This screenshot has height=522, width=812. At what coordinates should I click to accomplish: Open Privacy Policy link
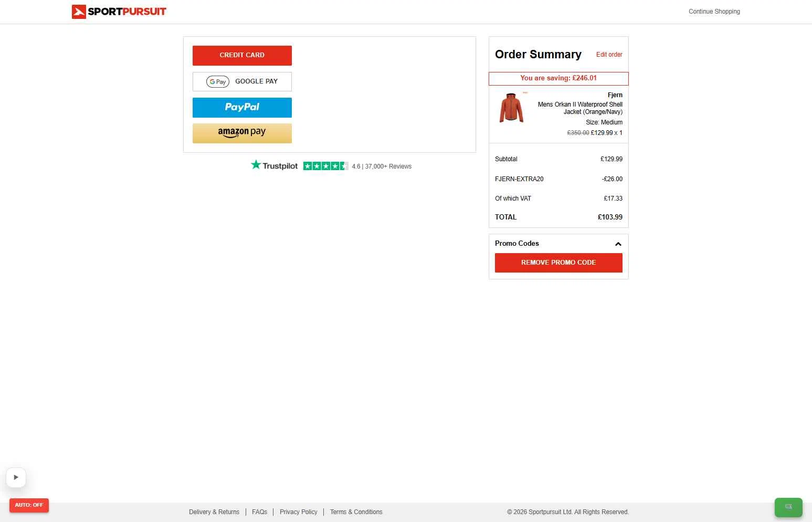pyautogui.click(x=298, y=512)
